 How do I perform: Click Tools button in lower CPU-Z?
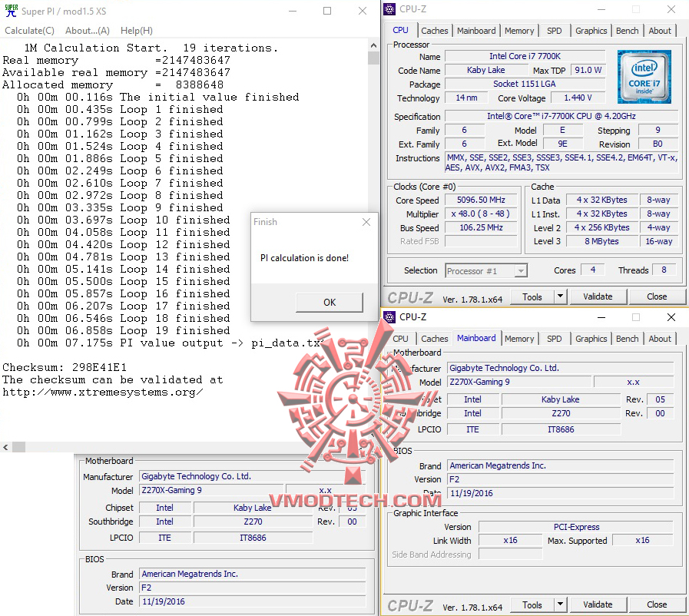pos(532,605)
